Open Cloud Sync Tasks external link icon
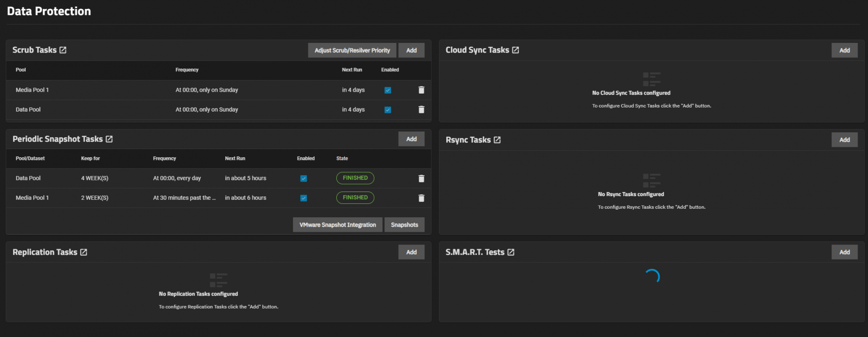Image resolution: width=868 pixels, height=337 pixels. pyautogui.click(x=515, y=50)
